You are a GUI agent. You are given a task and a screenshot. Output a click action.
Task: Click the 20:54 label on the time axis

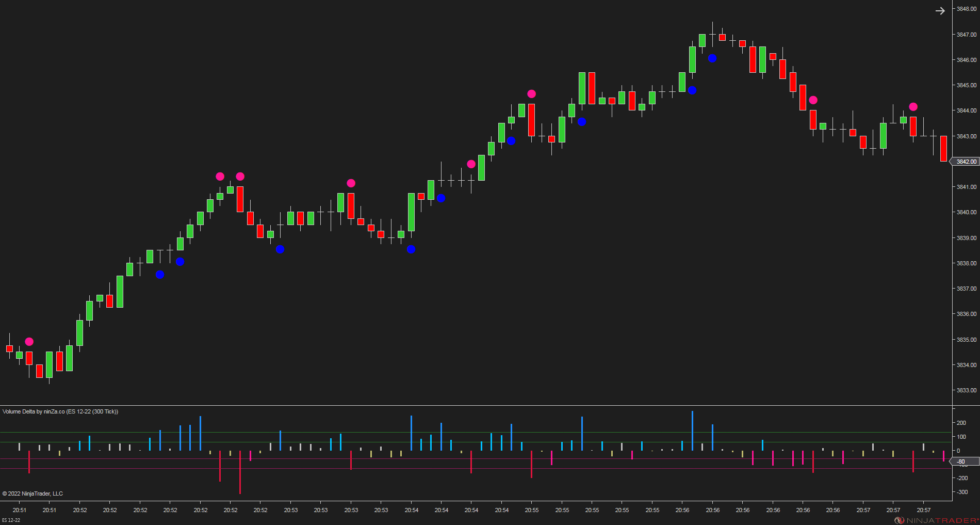click(x=411, y=510)
